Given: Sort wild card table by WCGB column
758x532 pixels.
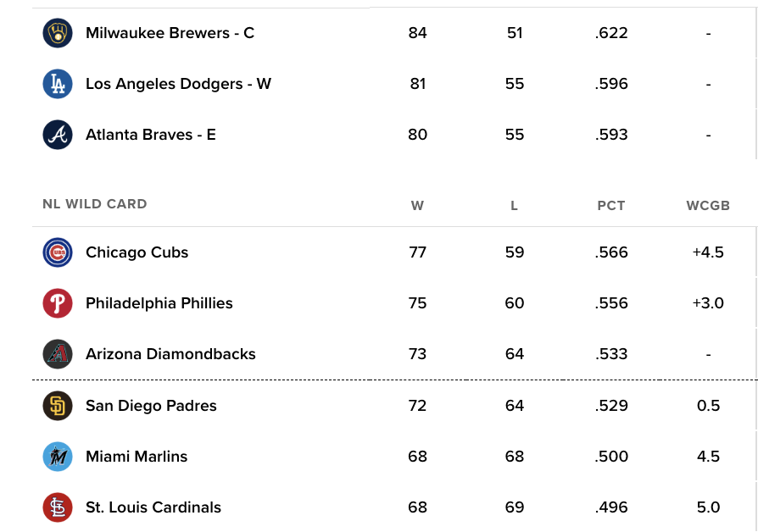Looking at the screenshot, I should pyautogui.click(x=708, y=205).
